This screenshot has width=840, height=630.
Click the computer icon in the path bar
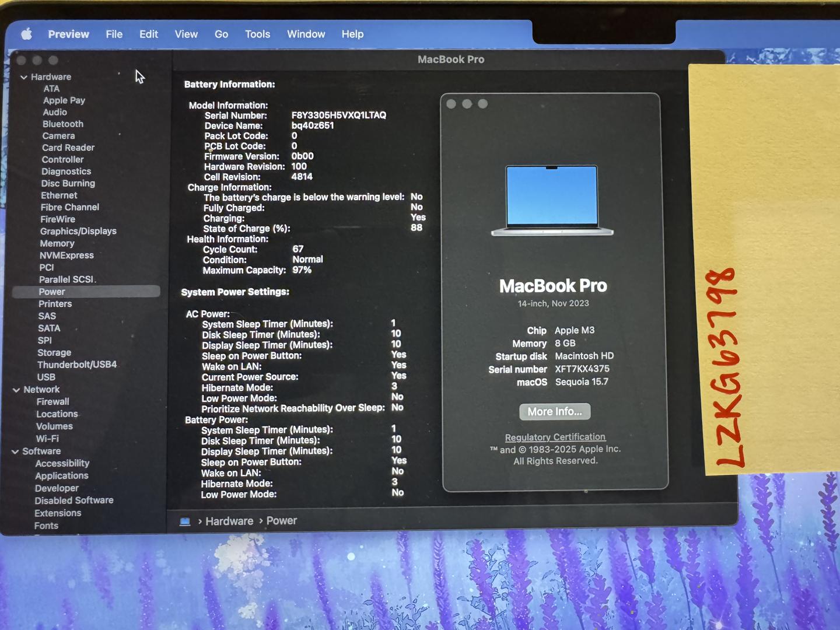click(x=185, y=521)
